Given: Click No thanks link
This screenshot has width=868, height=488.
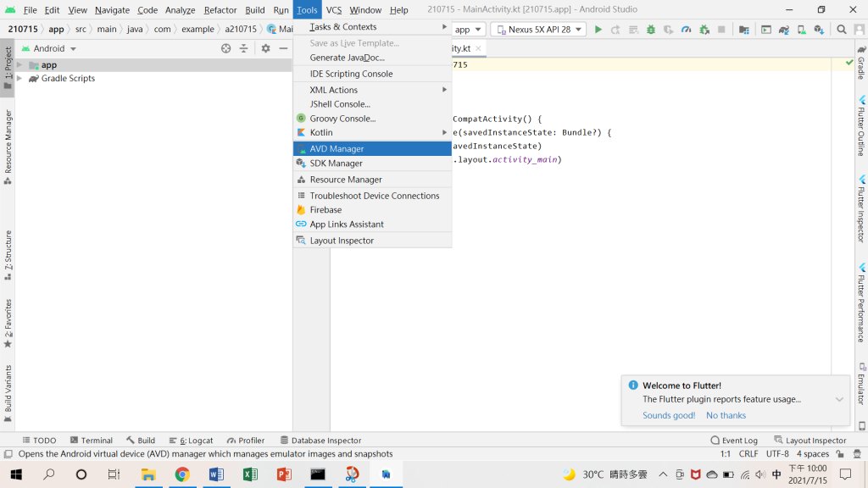Looking at the screenshot, I should click(726, 415).
